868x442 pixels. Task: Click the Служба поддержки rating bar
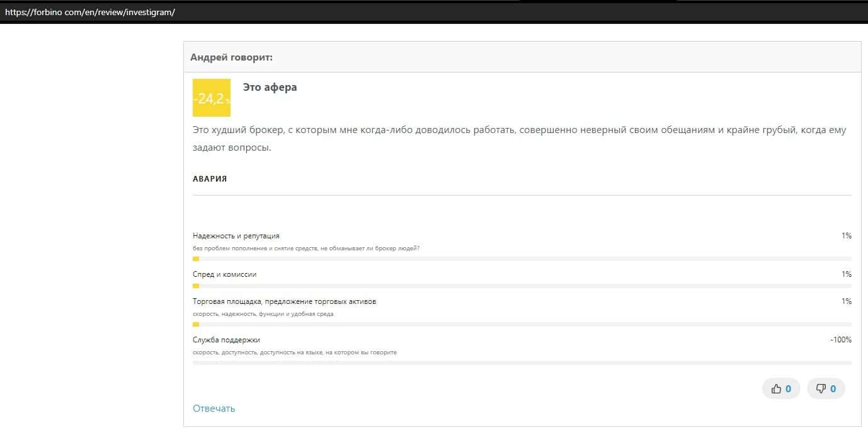point(522,363)
